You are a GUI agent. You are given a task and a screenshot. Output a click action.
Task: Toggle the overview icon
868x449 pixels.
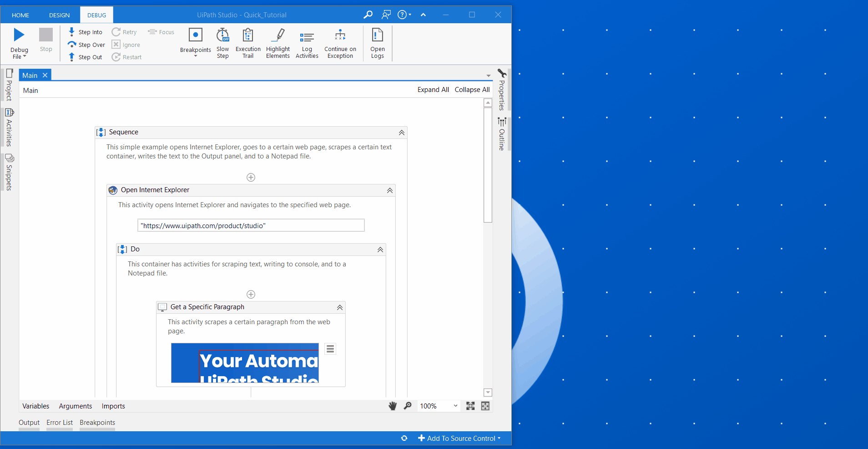point(485,406)
